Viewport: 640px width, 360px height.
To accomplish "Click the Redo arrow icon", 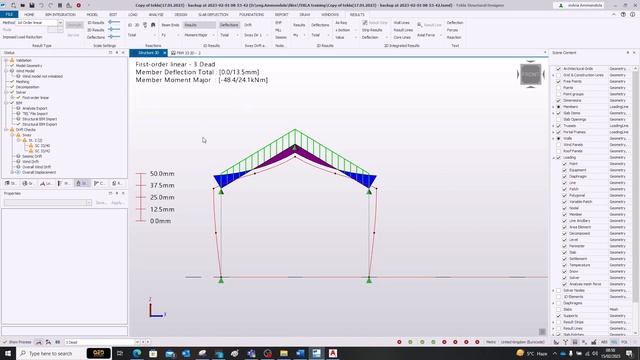I will pyautogui.click(x=51, y=5).
